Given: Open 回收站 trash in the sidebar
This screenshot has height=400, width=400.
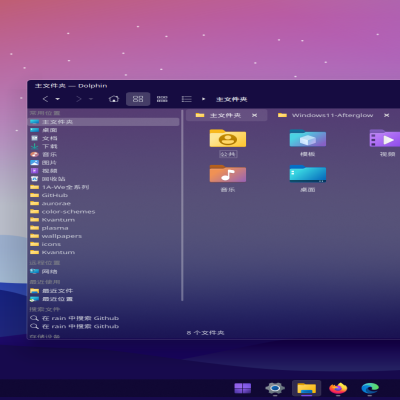Looking at the screenshot, I should 104,179.
